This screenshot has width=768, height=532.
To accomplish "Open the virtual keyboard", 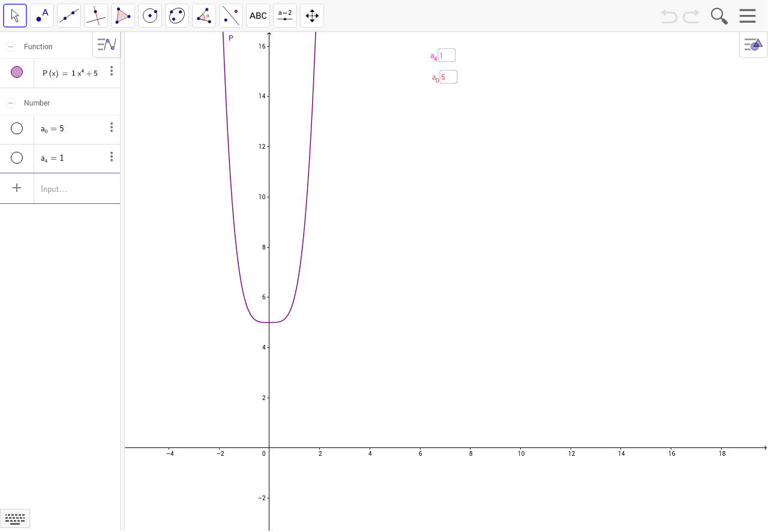I will pos(15,518).
